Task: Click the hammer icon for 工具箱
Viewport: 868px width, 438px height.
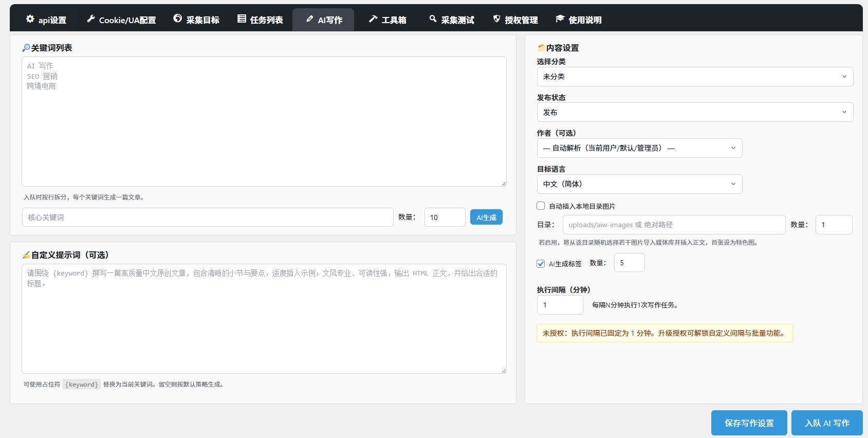Action: (373, 19)
